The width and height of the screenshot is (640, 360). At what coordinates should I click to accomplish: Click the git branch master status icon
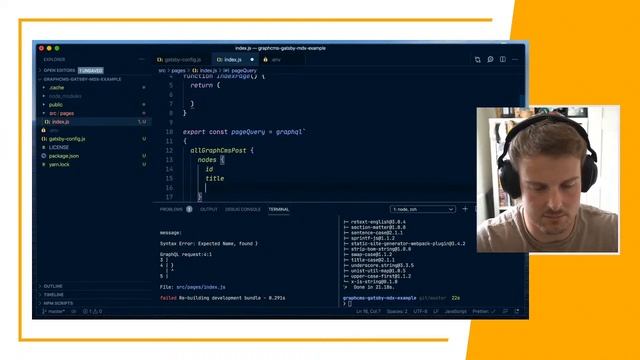54,311
